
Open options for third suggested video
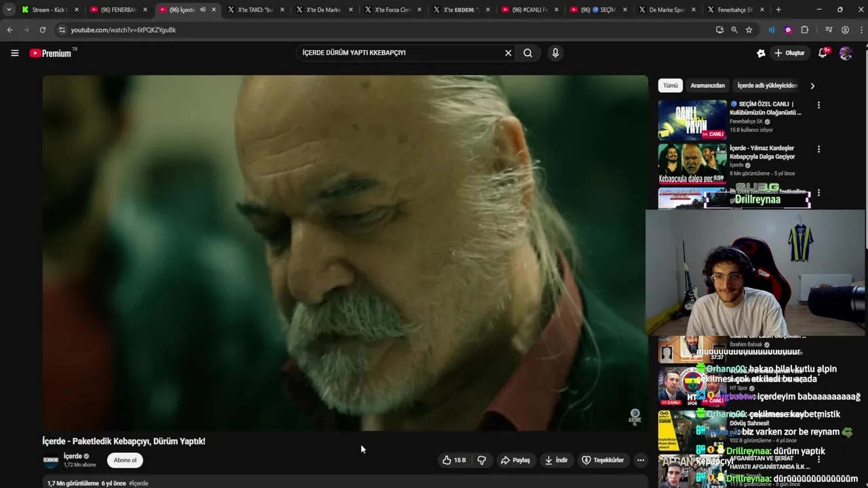[818, 192]
